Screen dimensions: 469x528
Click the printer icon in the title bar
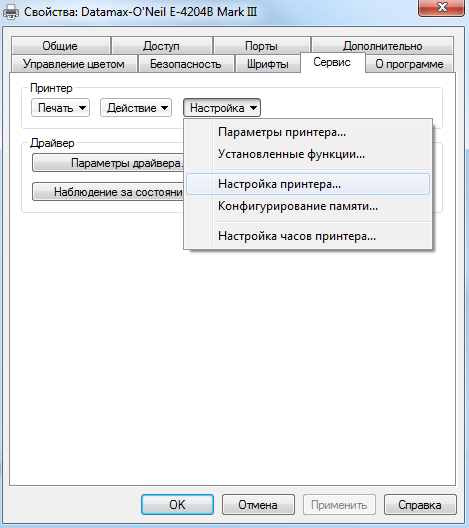tap(11, 12)
